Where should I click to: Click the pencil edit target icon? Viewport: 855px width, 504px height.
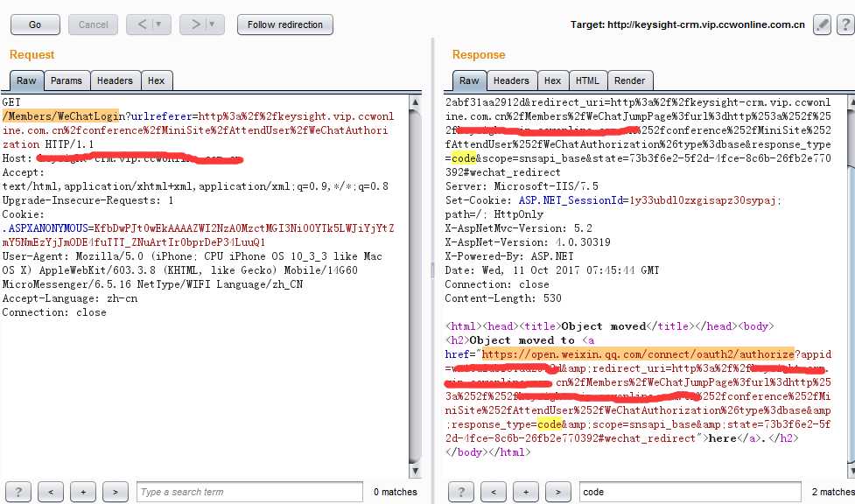(822, 24)
